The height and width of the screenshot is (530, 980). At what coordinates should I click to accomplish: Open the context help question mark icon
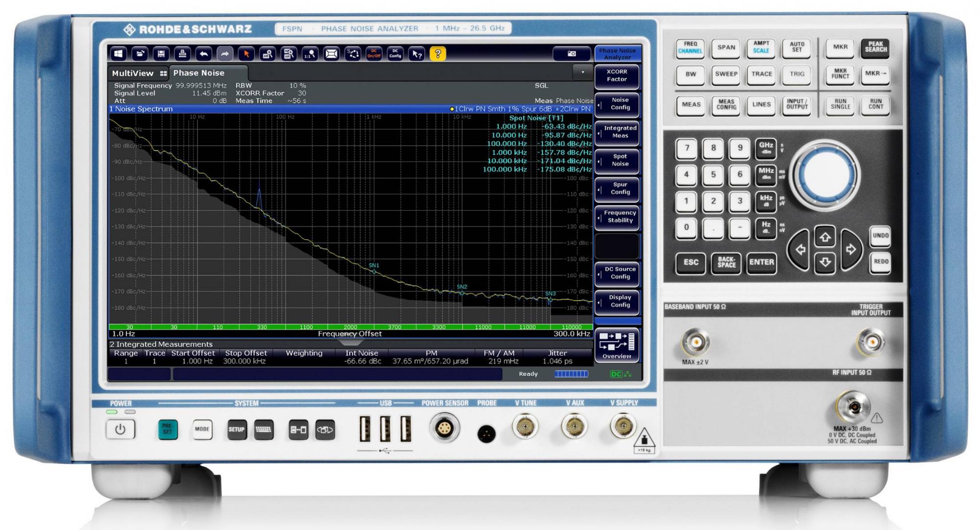tap(438, 54)
